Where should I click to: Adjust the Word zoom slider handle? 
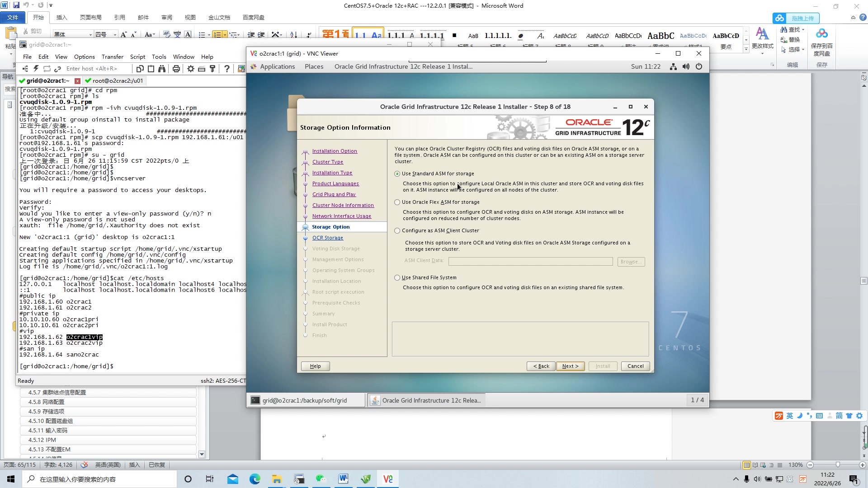(838, 465)
